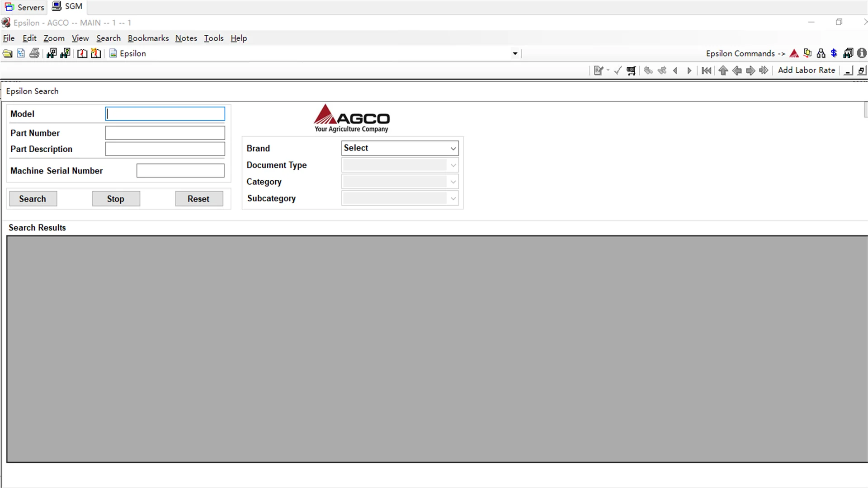Click the checkmark toolbar icon

618,70
